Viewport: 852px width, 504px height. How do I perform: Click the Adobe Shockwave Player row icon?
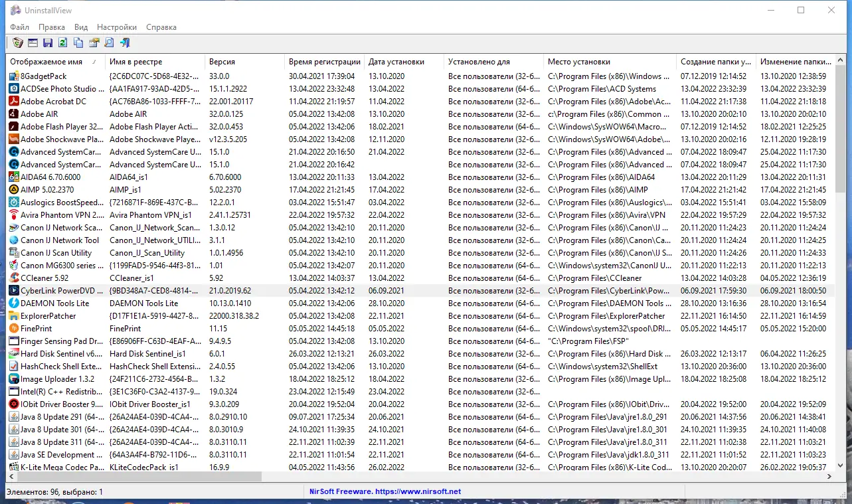pyautogui.click(x=14, y=139)
